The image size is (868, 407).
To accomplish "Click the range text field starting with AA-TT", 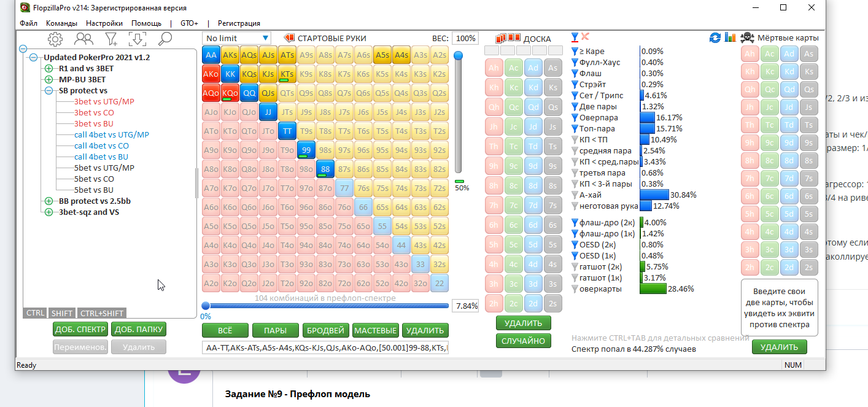I will [x=325, y=348].
